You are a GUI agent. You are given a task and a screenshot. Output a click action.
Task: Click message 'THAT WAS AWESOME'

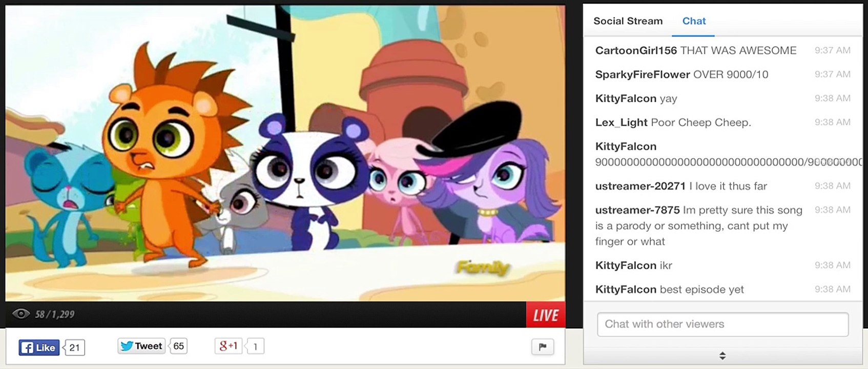pyautogui.click(x=738, y=50)
